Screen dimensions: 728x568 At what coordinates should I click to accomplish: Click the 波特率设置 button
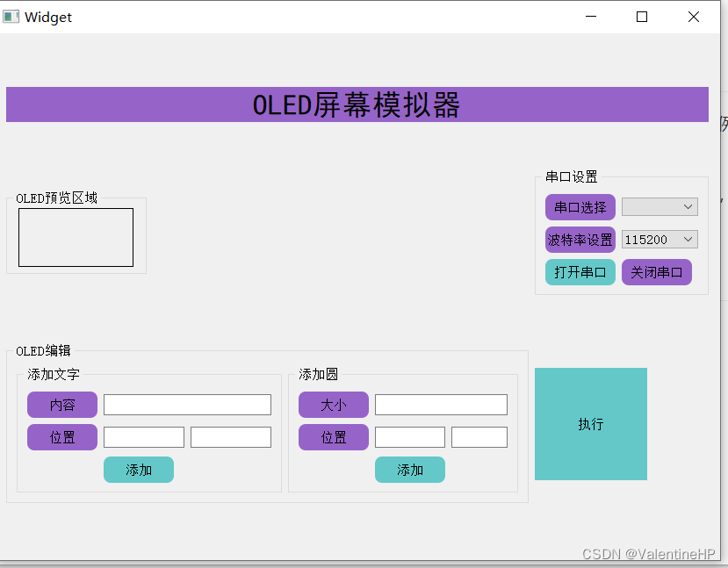click(580, 239)
